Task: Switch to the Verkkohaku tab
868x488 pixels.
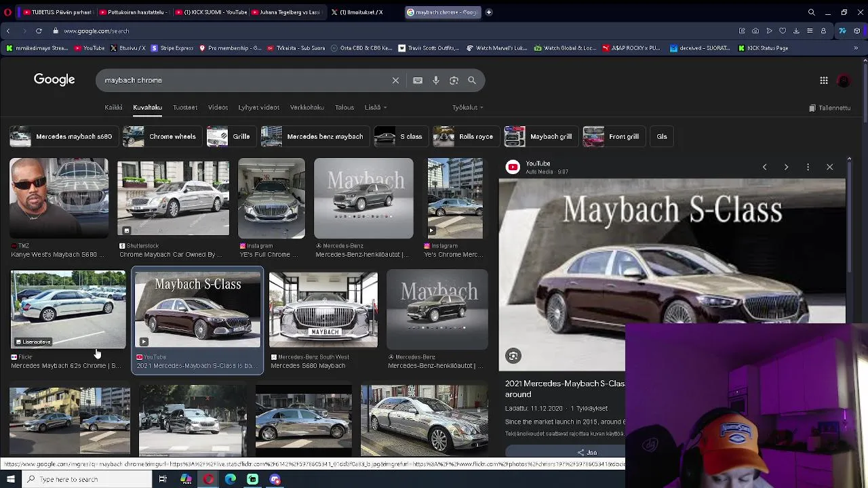Action: [x=307, y=107]
